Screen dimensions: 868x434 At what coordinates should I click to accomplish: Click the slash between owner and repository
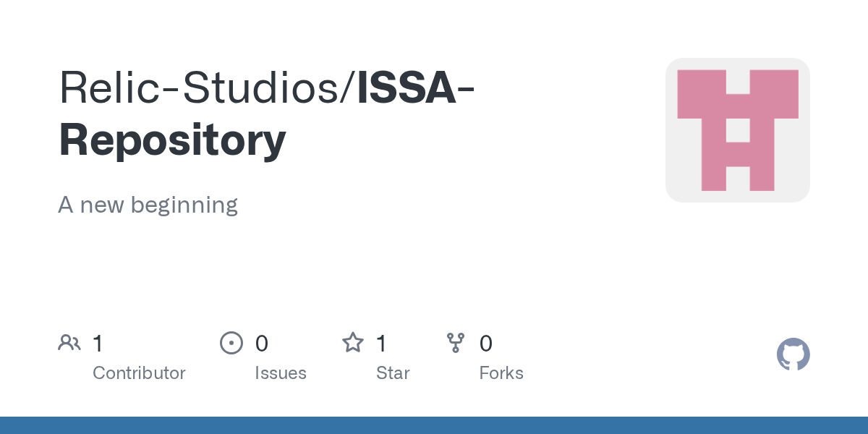tap(349, 87)
